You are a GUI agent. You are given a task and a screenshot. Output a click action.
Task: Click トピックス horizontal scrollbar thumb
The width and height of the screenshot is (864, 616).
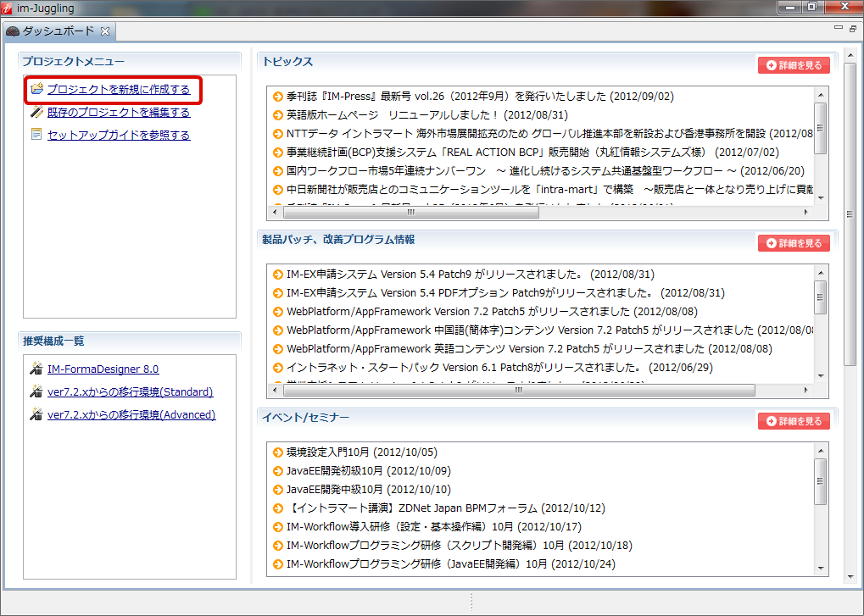point(411,212)
